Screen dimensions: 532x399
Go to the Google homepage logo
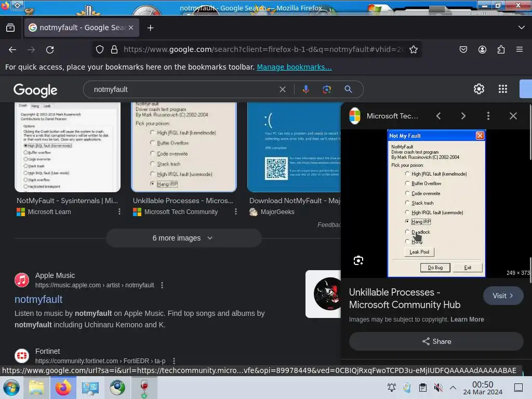pos(35,90)
